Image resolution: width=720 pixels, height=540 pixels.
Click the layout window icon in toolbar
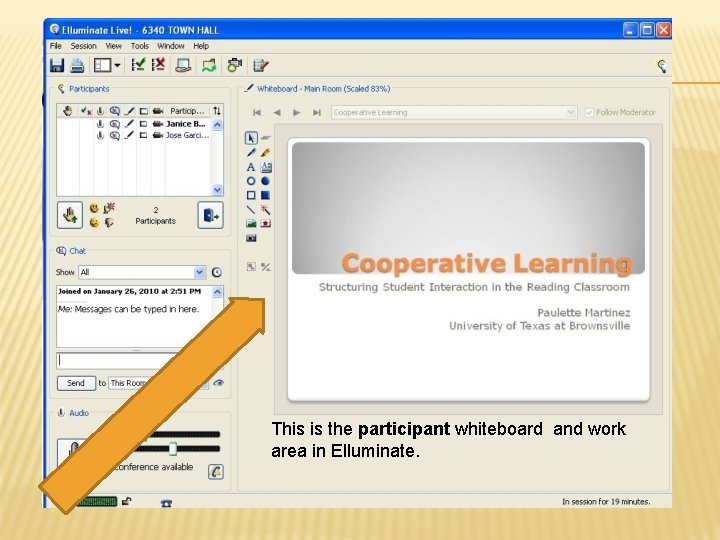(x=102, y=65)
